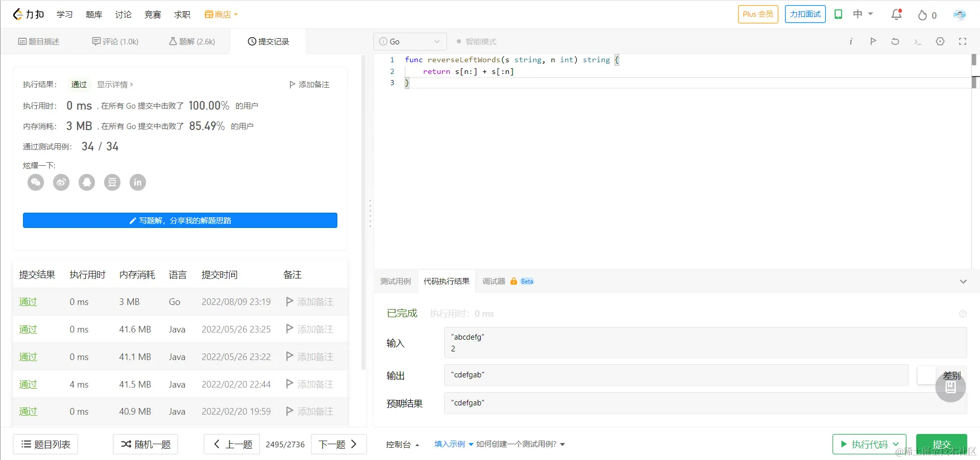980x460 pixels.
Task: Open the floating notebook button
Action: [950, 387]
